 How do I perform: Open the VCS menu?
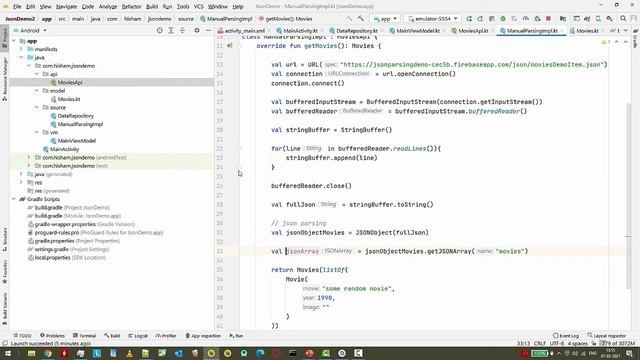pos(198,7)
